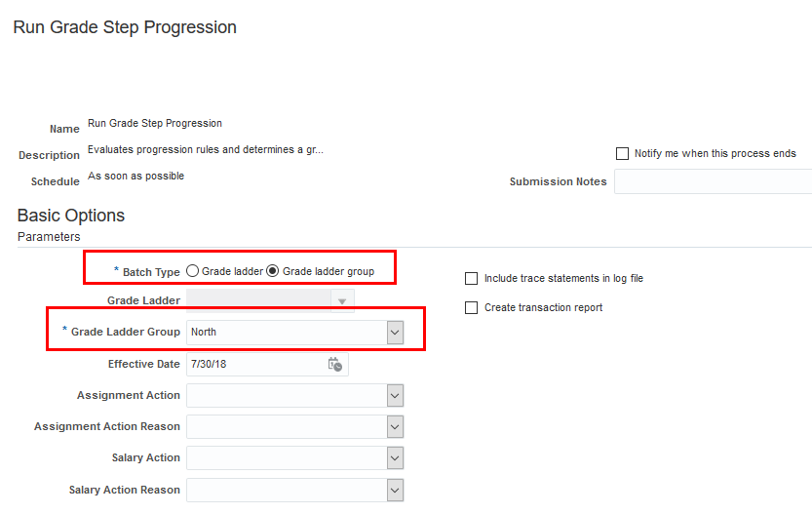Open the Assignment Action Reason dropdown
Image resolution: width=812 pixels, height=514 pixels.
point(395,427)
